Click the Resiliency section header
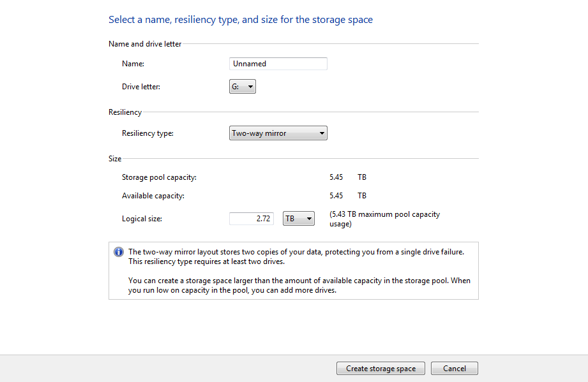Image resolution: width=588 pixels, height=382 pixels. pos(125,112)
